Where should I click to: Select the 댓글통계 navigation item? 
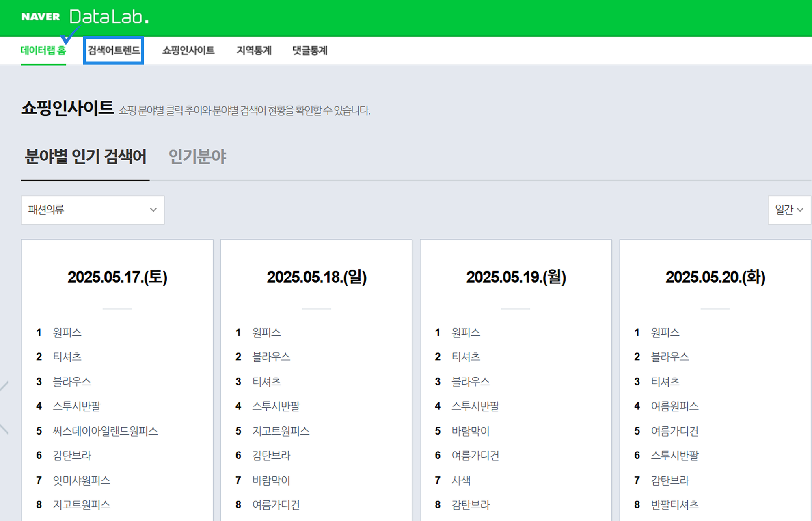(310, 50)
